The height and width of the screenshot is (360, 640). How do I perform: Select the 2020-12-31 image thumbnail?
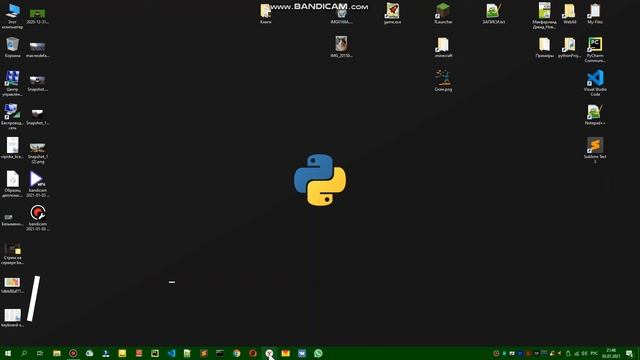coord(38,16)
